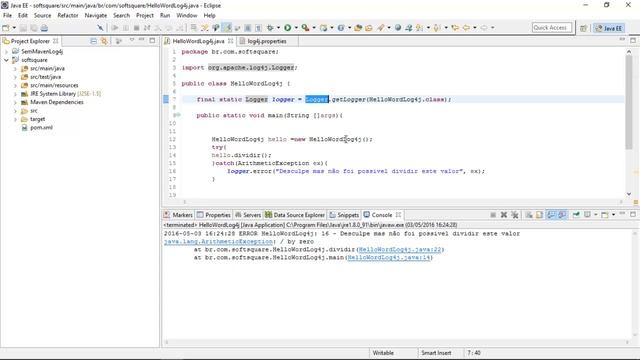Follow the HelloWordLog4j.java:14 stack trace link
Image resolution: width=640 pixels, height=360 pixels.
(x=389, y=258)
